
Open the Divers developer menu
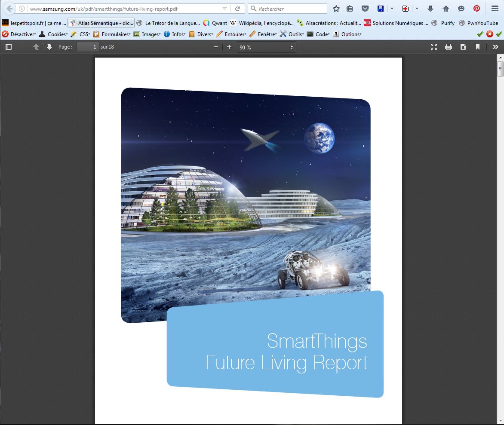(x=201, y=34)
